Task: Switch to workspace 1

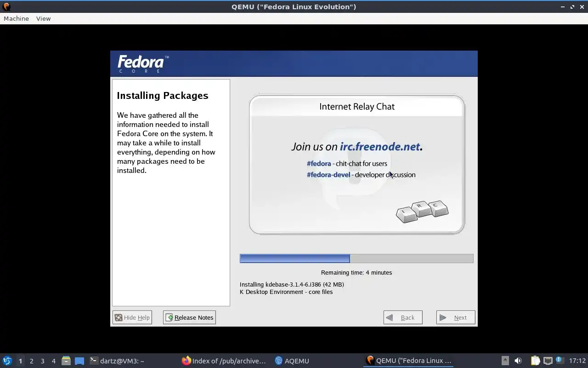Action: (20, 361)
